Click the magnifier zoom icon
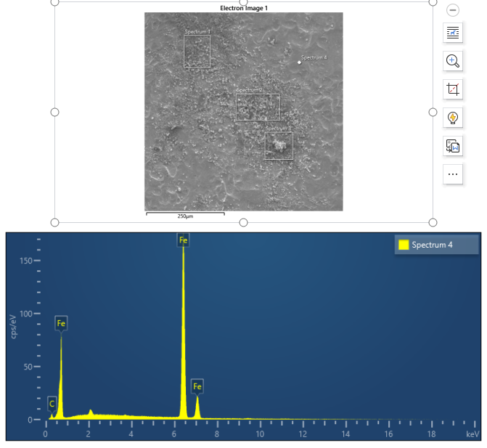The height and width of the screenshot is (448, 487). coord(453,61)
